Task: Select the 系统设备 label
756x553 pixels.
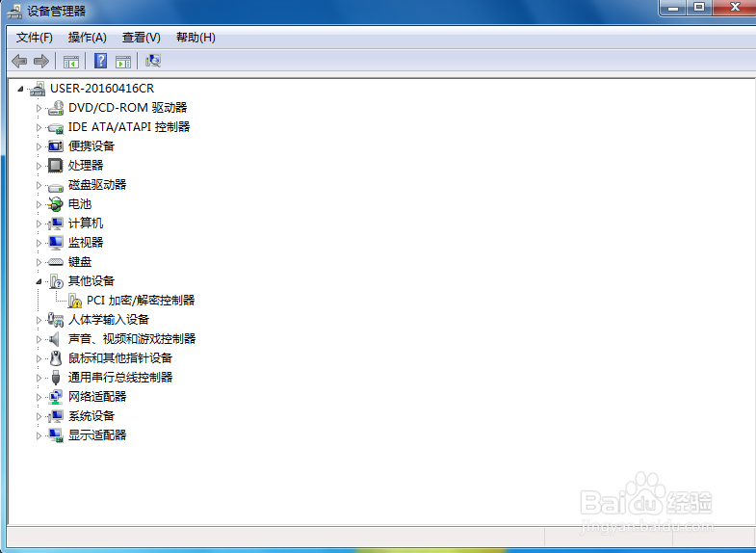Action: pos(91,416)
